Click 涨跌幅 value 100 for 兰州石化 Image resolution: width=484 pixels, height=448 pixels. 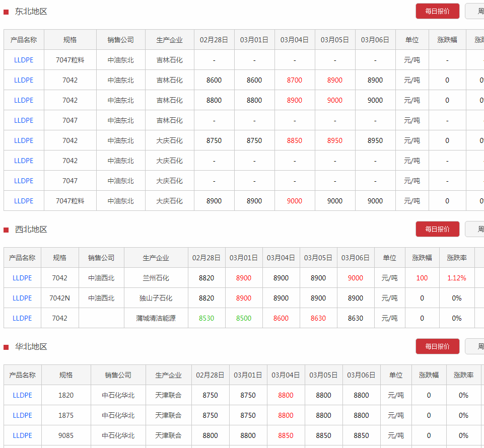point(422,278)
